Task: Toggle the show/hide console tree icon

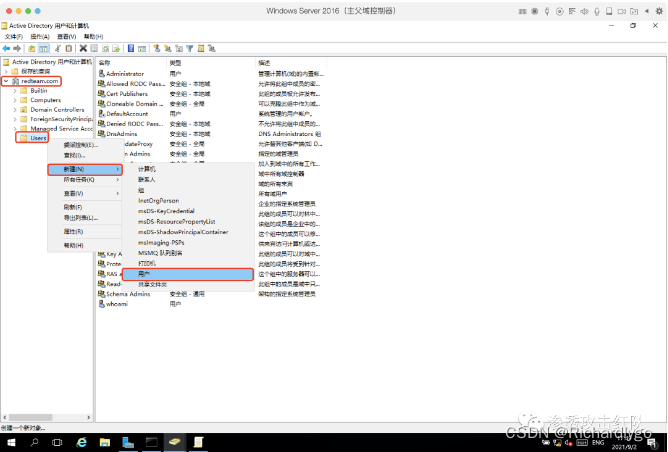Action: (43, 49)
